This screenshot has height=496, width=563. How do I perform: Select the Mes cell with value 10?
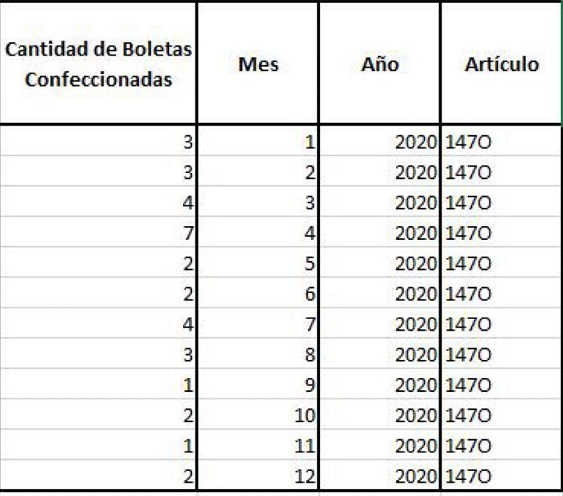point(258,414)
